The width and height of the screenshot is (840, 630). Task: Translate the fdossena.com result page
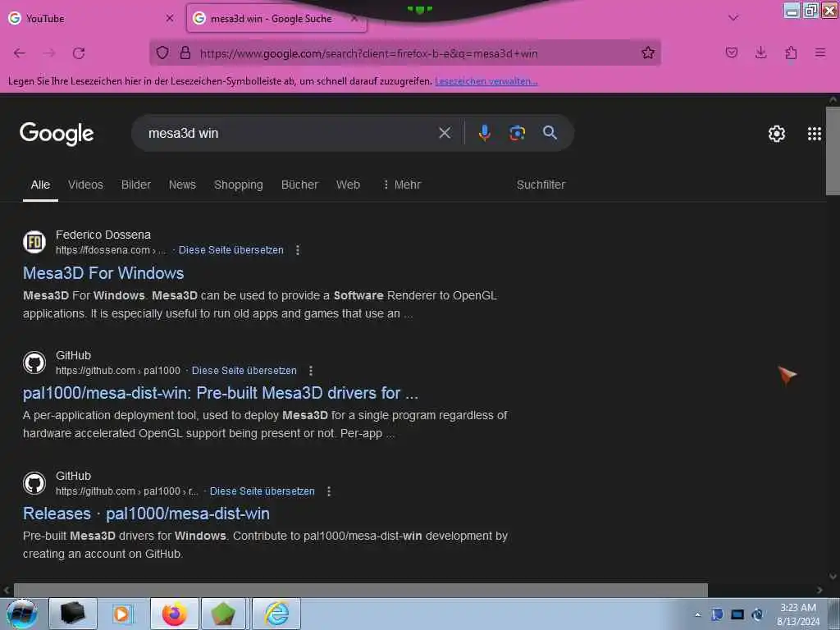click(231, 250)
